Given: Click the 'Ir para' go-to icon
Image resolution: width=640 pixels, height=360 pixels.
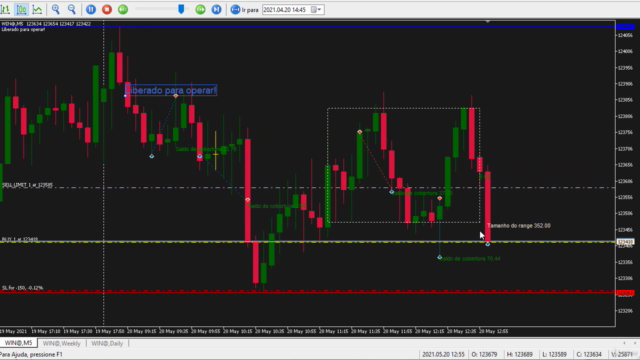Looking at the screenshot, I should coord(235,9).
